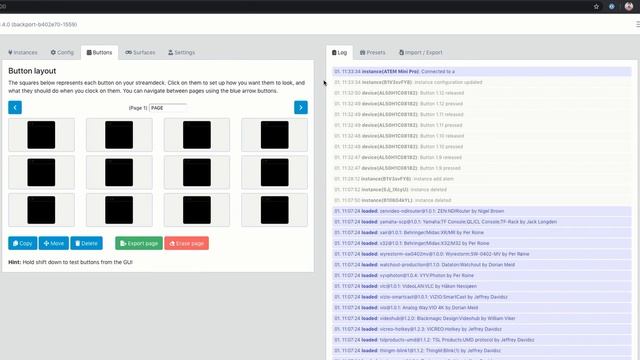Select the third button in the top row
This screenshot has height=360, width=640.
(197, 135)
